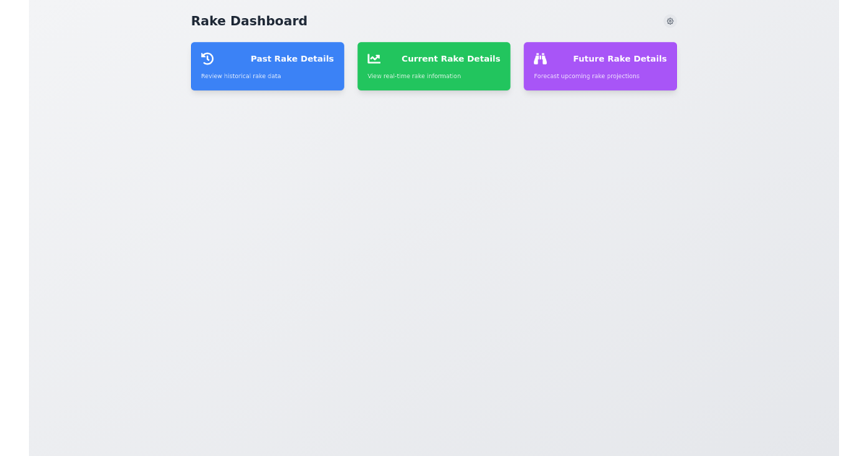Select the Future Rake Details card
This screenshot has height=456, width=868.
600,66
